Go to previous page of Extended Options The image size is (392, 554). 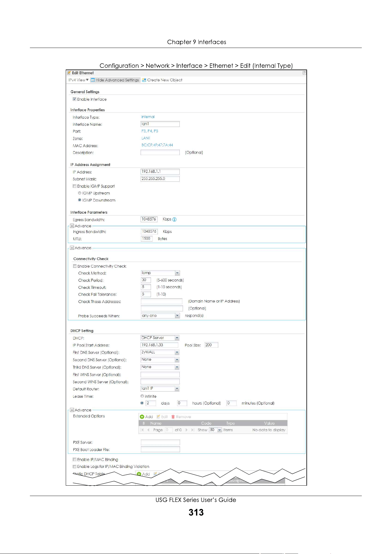[x=148, y=430]
